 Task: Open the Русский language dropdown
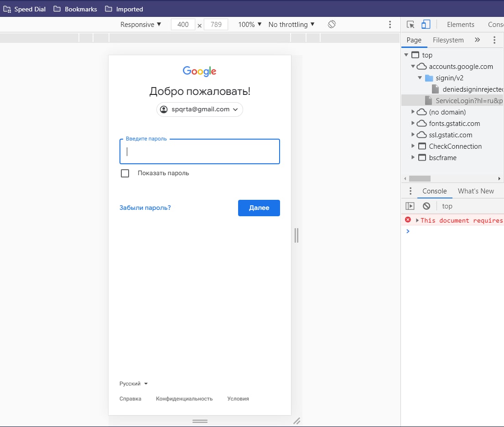(133, 384)
